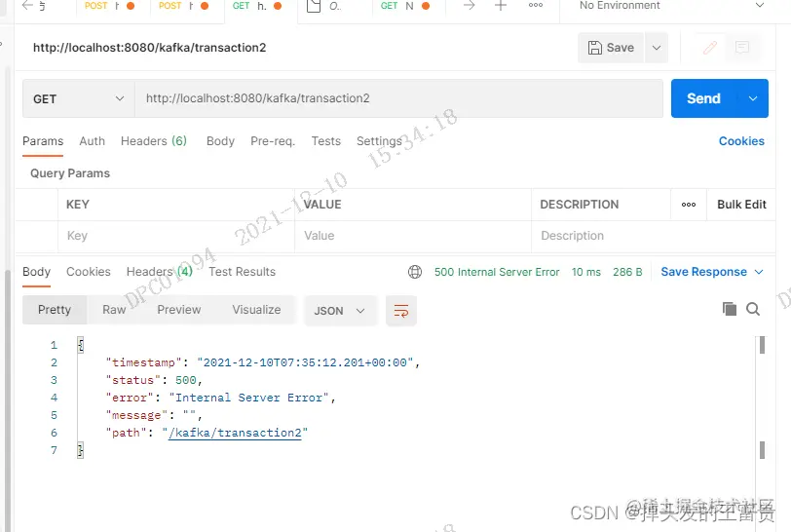Click the network globe icon
791x532 pixels.
[415, 272]
